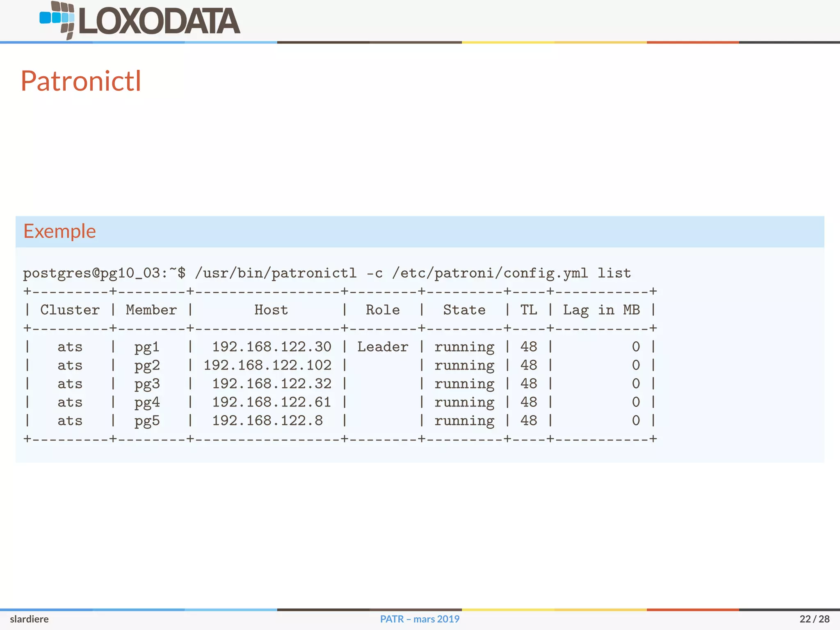Click the Cluster column header

tap(70, 310)
